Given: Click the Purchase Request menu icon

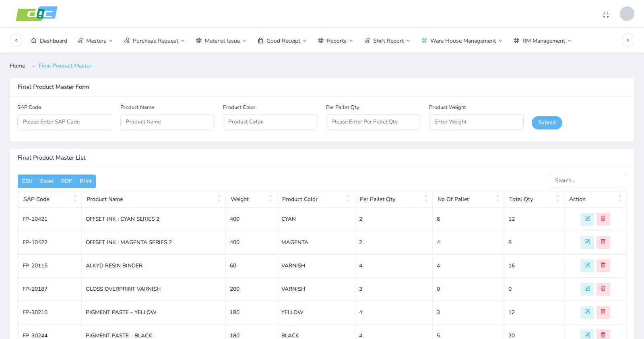Looking at the screenshot, I should tap(127, 41).
